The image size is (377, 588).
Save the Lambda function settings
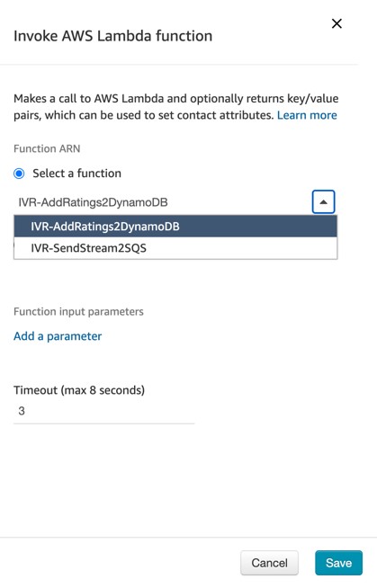point(338,563)
